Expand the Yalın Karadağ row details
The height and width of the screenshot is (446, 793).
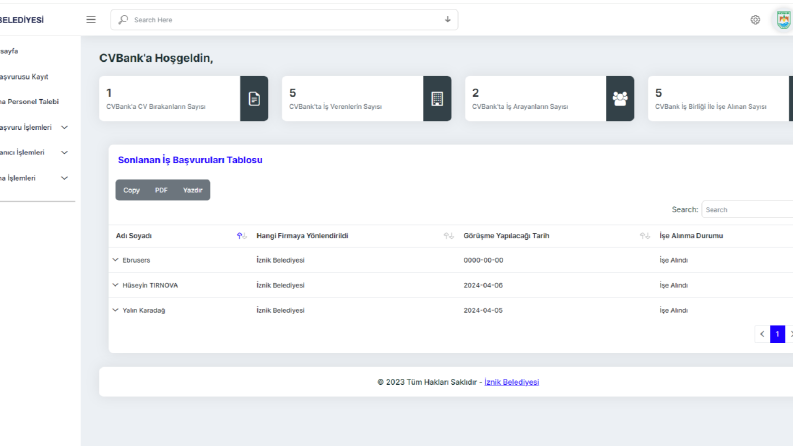coord(115,310)
